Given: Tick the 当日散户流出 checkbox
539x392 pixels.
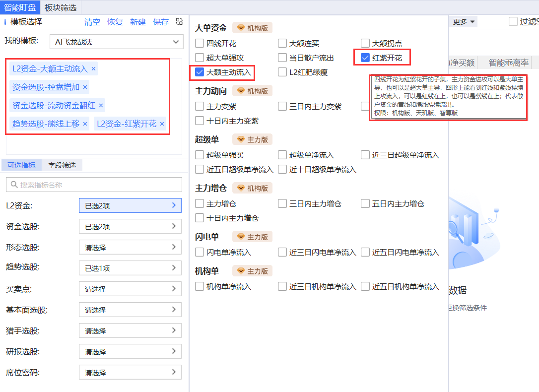Looking at the screenshot, I should tap(282, 58).
